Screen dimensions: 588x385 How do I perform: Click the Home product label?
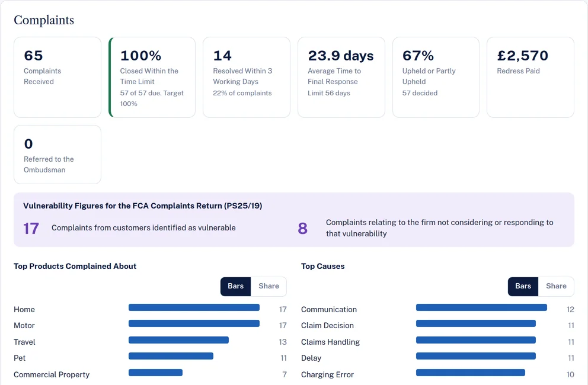[x=24, y=310]
